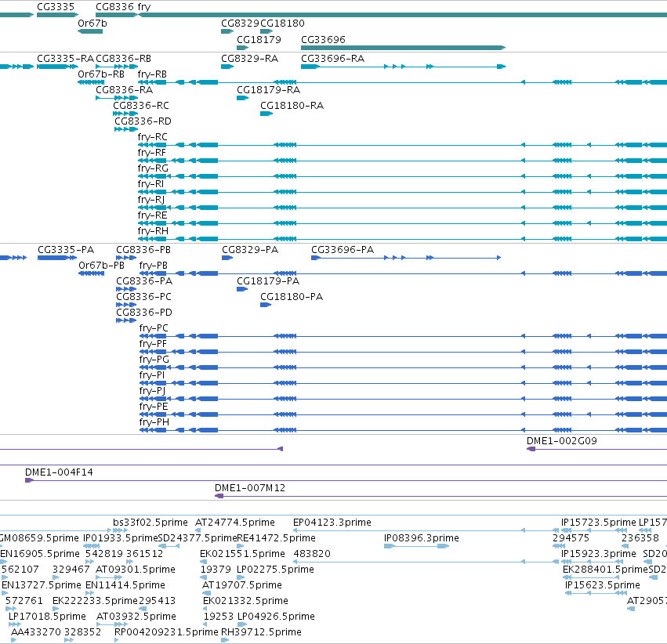The width and height of the screenshot is (667, 644).
Task: Select the CG8336-PB protein label
Action: [143, 250]
